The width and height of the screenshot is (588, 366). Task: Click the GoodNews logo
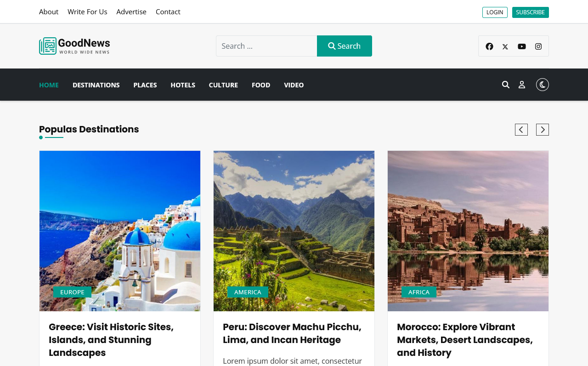74,46
